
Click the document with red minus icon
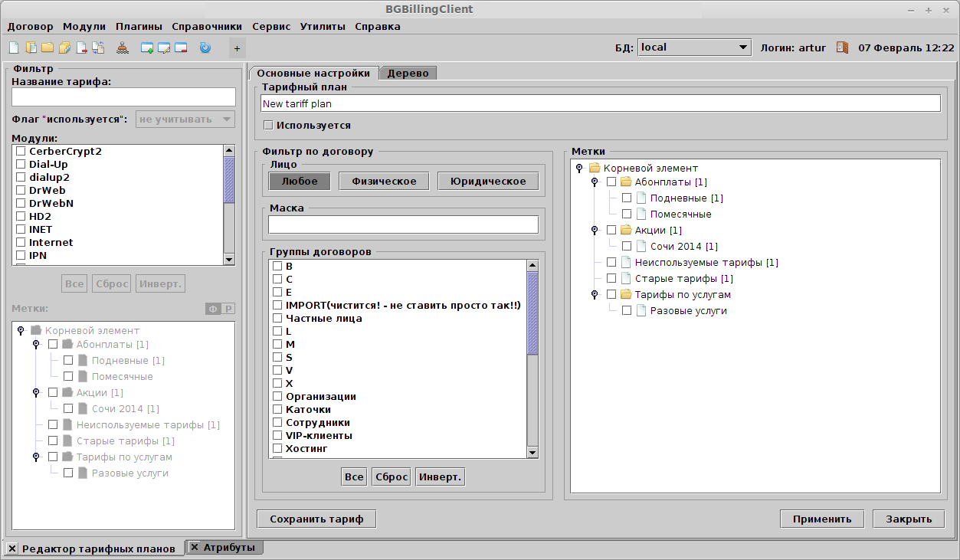pos(81,47)
